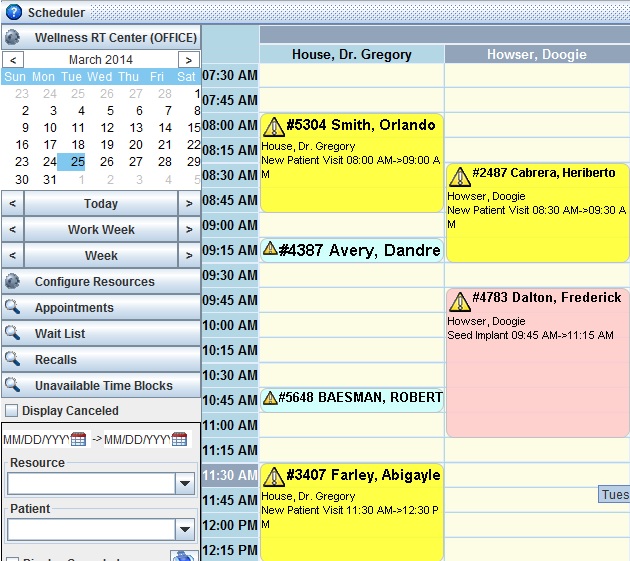Click the warning icon on Cabrera, Heriberto appointment
This screenshot has width=630, height=561.
[459, 176]
